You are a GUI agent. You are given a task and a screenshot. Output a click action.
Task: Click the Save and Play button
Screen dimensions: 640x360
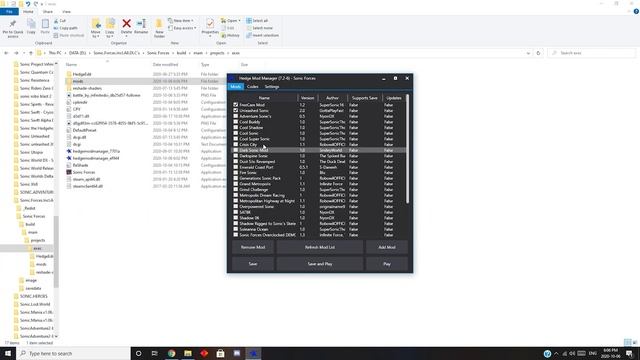[320, 264]
